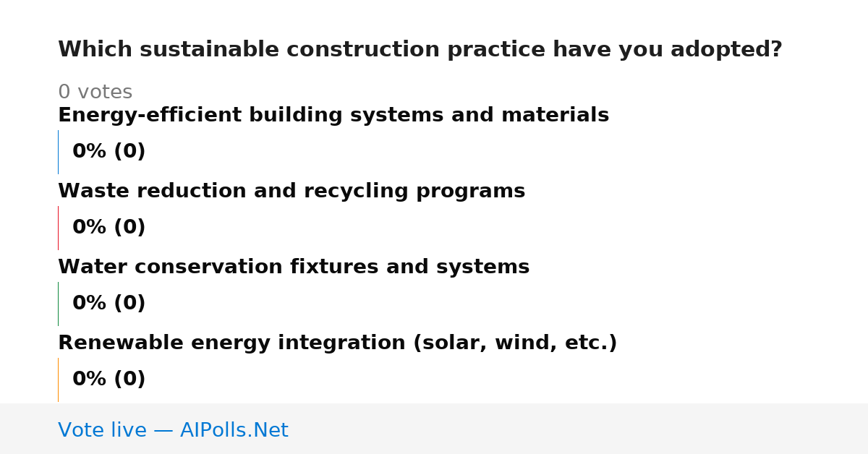
Task: Choose Renewable energy integration option
Action: pos(338,343)
